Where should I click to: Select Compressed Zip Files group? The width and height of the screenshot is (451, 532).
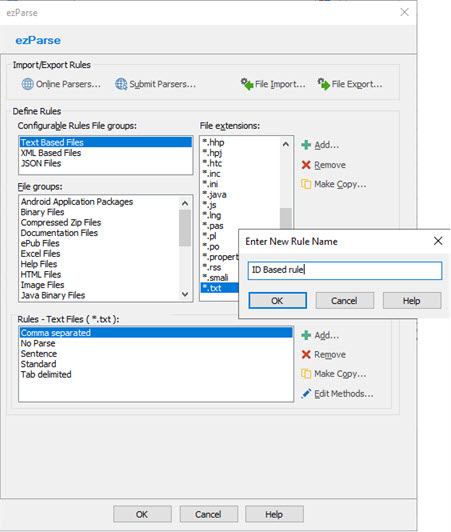coord(99,223)
